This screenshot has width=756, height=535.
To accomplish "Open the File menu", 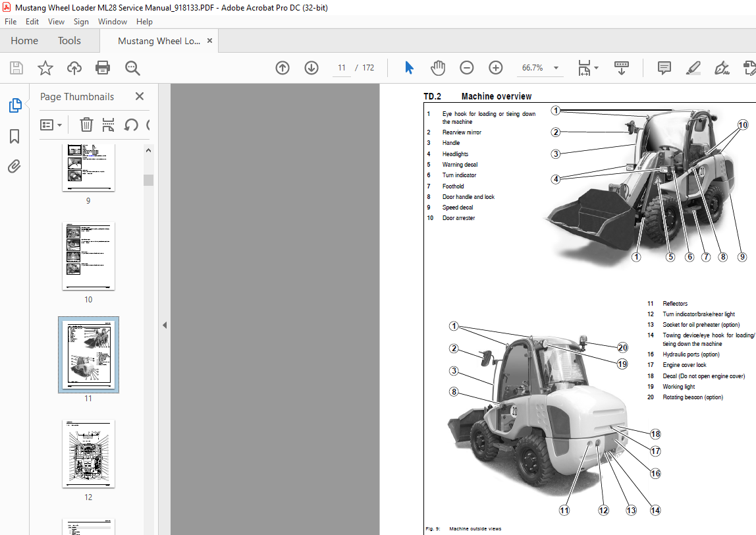I will [x=11, y=22].
